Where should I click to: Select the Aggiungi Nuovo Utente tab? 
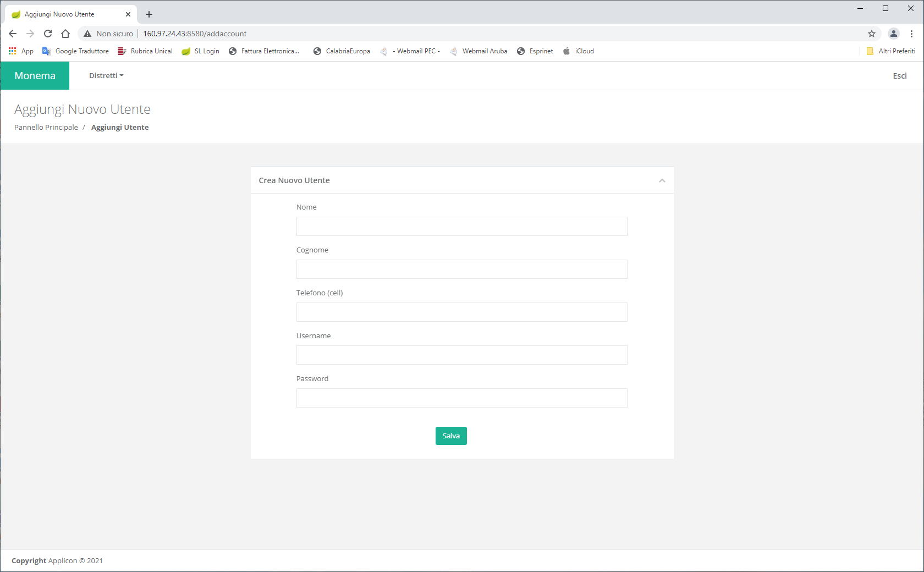pos(66,14)
